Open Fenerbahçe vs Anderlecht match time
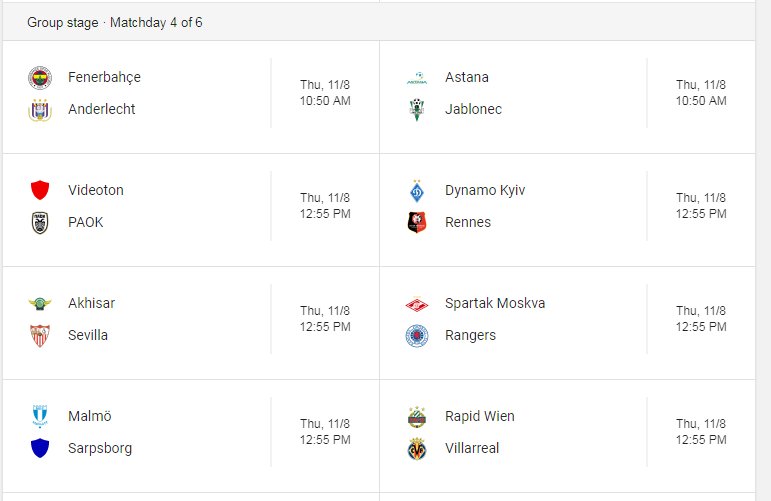The image size is (771, 501). coord(326,92)
